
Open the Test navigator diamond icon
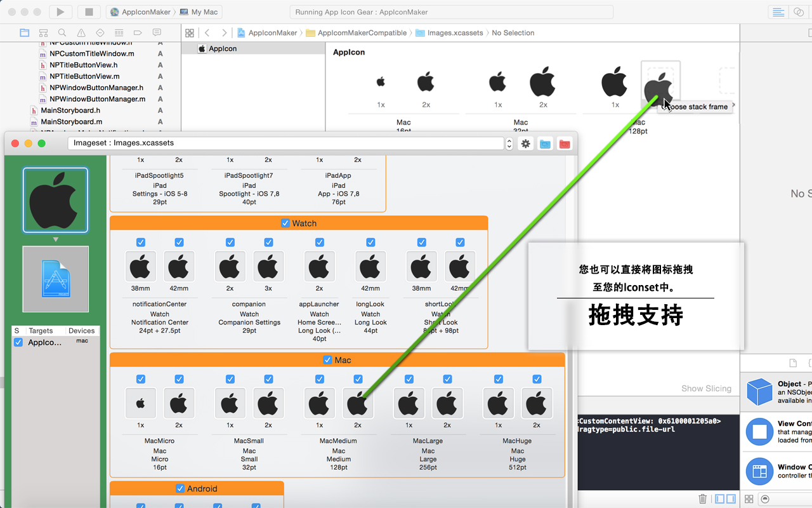point(100,33)
